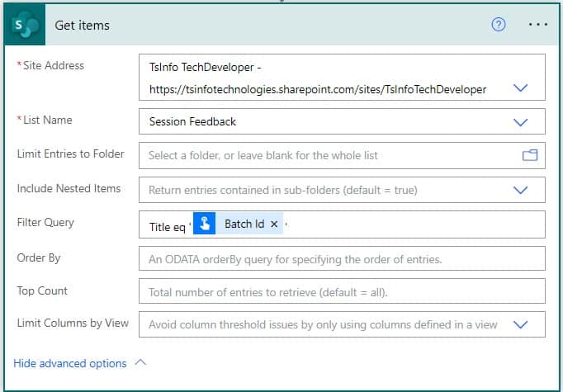This screenshot has width=563, height=392.
Task: Click the SharePoint connector icon
Action: [x=25, y=25]
